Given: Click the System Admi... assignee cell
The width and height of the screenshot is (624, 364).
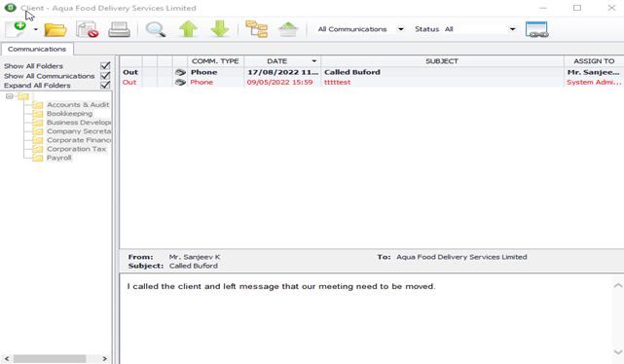Looking at the screenshot, I should click(594, 82).
